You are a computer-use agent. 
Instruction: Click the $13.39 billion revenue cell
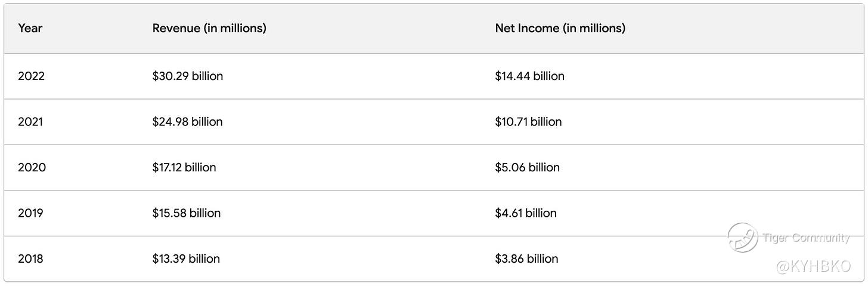[186, 259]
